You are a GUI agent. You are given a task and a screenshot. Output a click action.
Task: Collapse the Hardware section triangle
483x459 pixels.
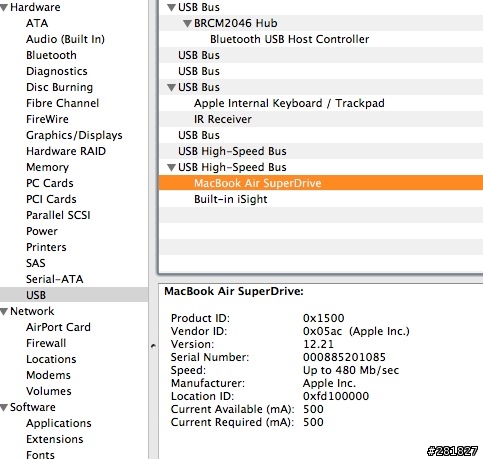tap(4, 8)
